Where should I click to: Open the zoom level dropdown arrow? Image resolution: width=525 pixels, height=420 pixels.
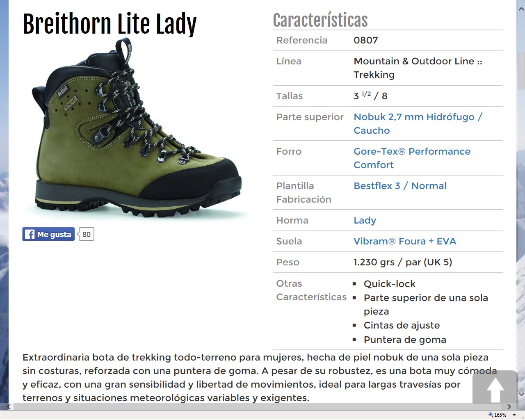click(x=514, y=415)
